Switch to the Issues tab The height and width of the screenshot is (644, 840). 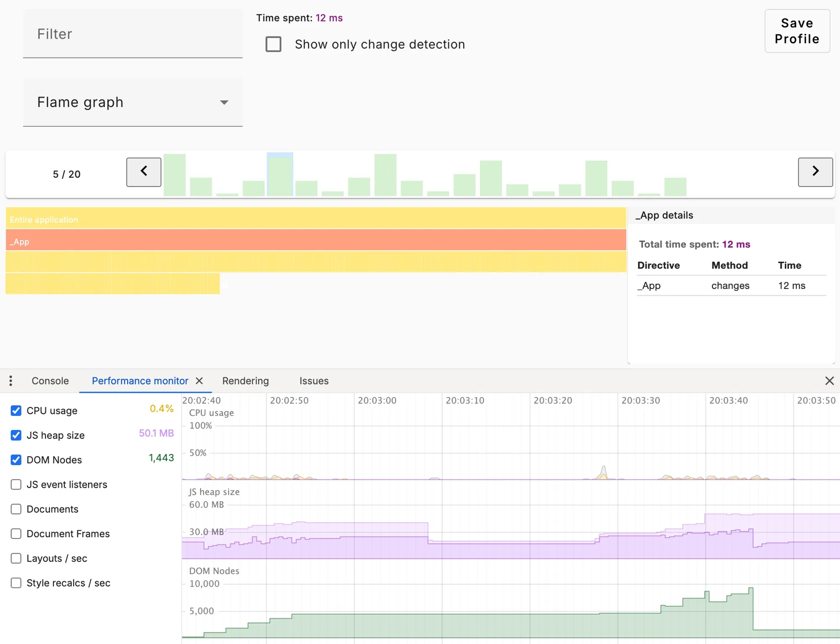pyautogui.click(x=314, y=381)
